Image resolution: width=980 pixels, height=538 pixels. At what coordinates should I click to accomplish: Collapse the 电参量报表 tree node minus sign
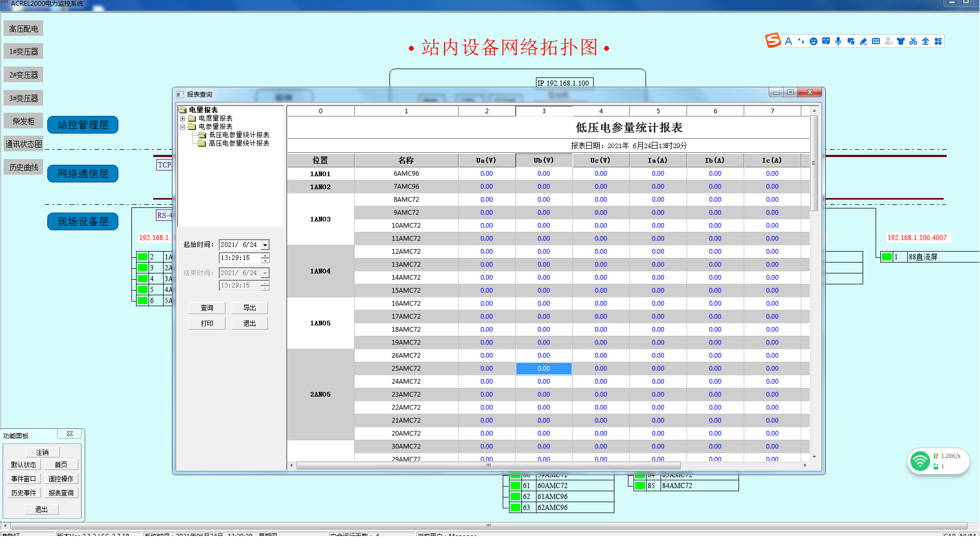[183, 127]
